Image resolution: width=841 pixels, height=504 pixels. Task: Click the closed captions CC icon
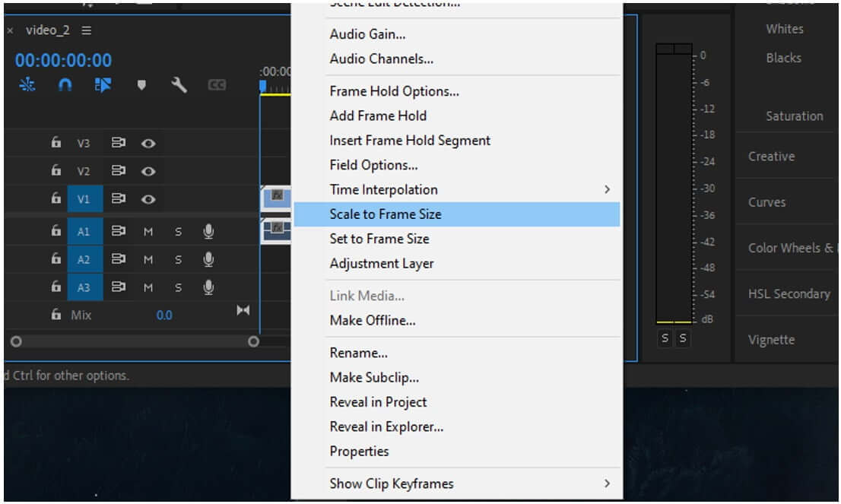[217, 84]
